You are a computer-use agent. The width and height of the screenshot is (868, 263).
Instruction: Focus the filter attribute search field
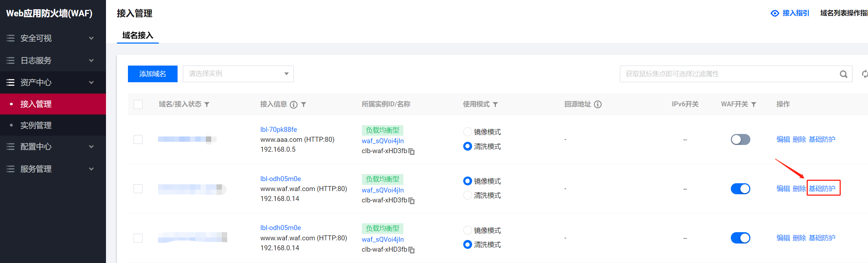point(727,74)
